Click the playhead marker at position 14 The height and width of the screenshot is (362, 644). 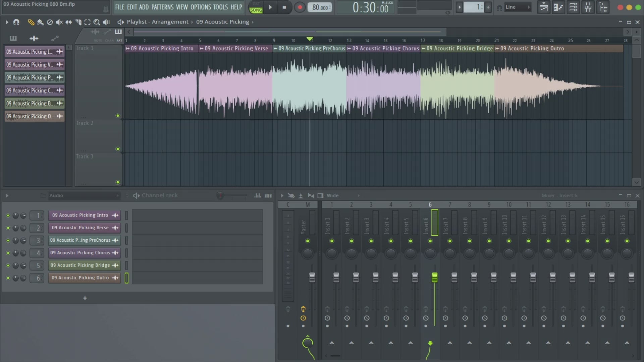[x=367, y=40]
